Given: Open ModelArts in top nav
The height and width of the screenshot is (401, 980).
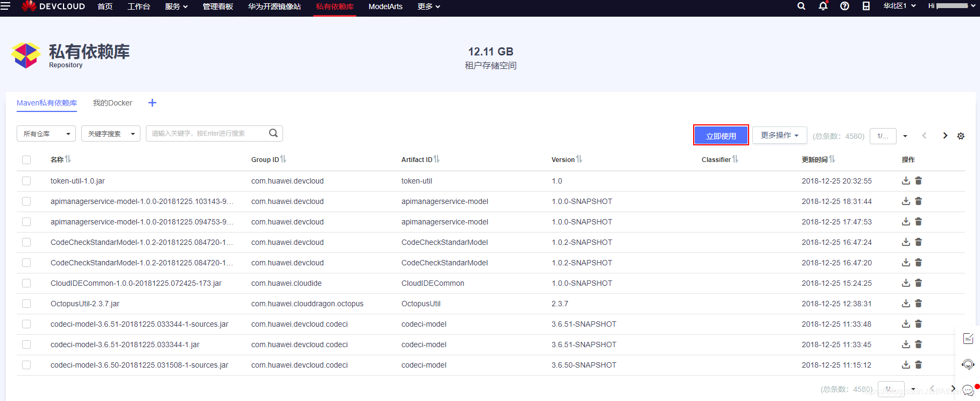Looking at the screenshot, I should [385, 6].
